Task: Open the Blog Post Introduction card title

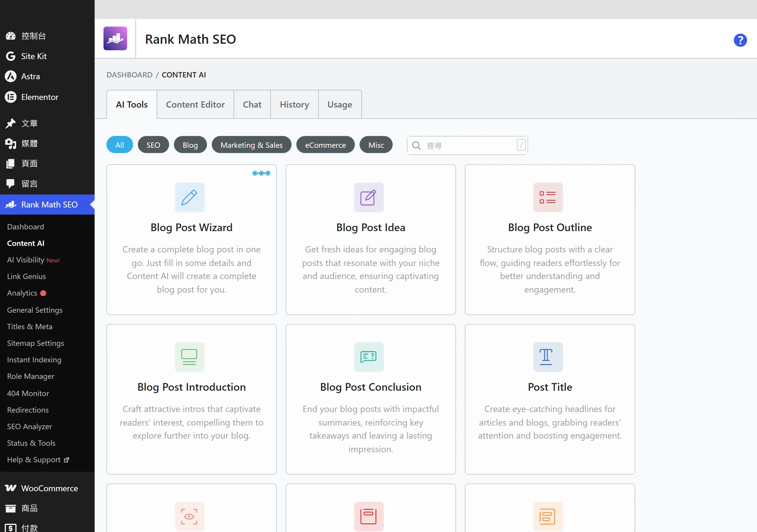Action: click(192, 387)
